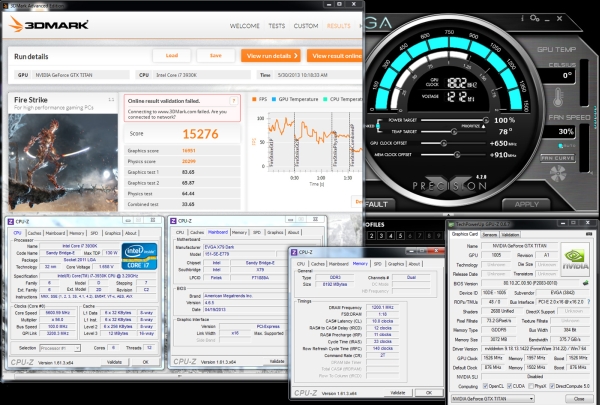
Task: Click the Fire Strike benchmark thumbnail
Action: pos(60,160)
